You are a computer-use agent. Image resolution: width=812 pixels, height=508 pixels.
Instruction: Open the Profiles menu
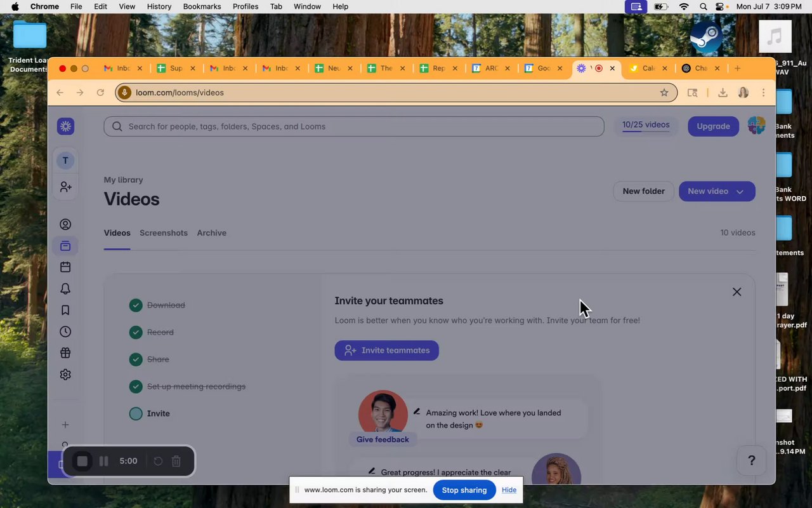(x=246, y=6)
